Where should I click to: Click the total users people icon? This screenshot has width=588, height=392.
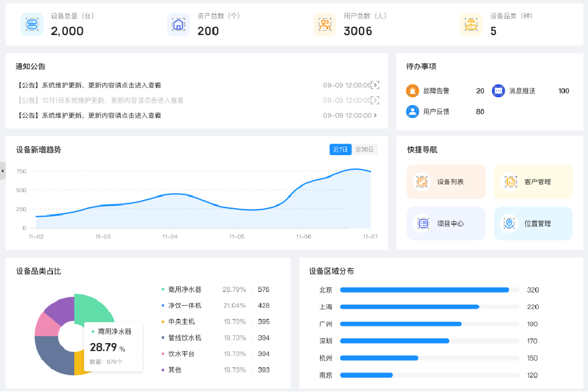[324, 24]
